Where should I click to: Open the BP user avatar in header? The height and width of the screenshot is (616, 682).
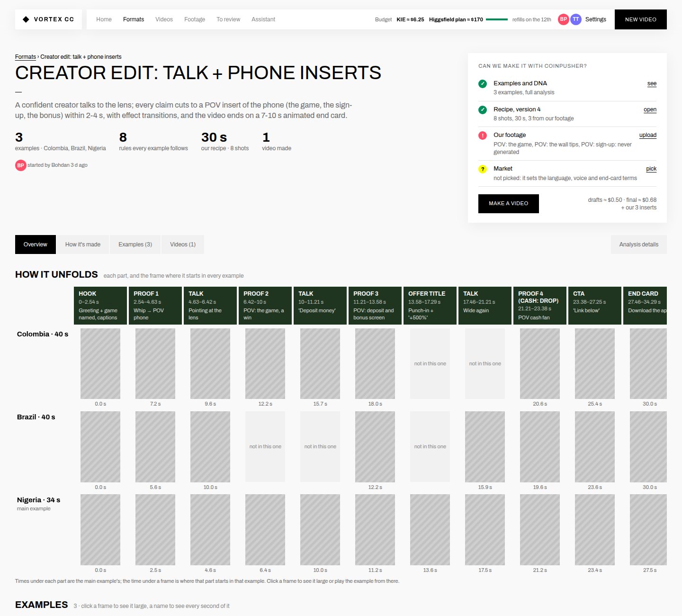[563, 19]
